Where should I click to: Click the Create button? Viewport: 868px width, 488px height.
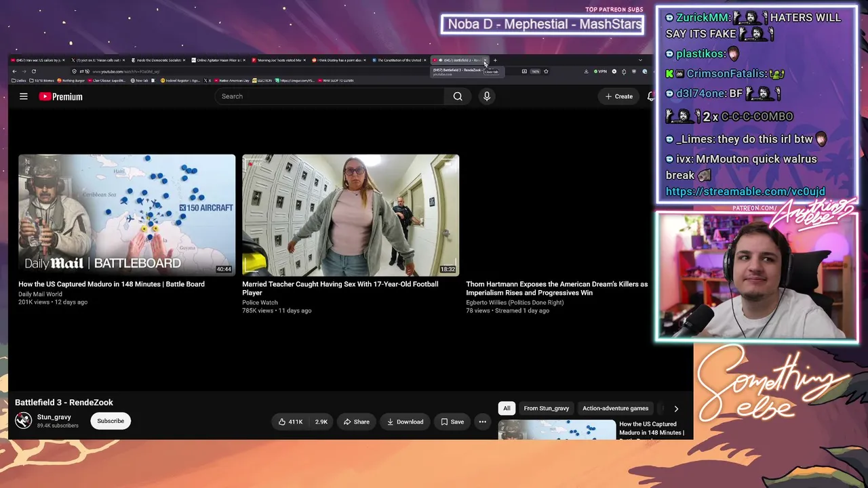coord(619,96)
